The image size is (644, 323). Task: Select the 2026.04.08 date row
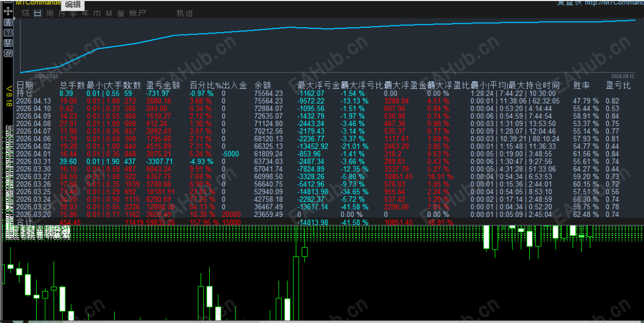34,124
